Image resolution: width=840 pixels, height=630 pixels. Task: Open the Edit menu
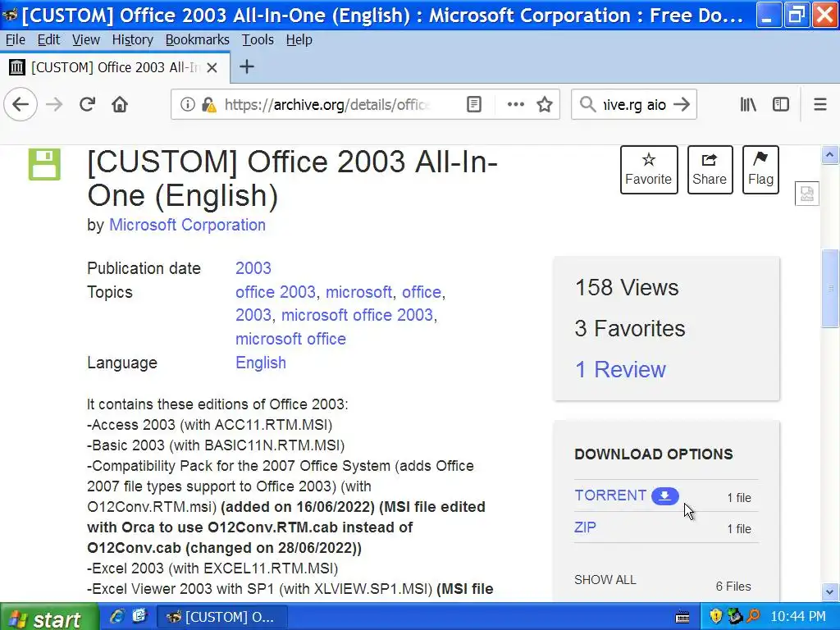click(48, 39)
